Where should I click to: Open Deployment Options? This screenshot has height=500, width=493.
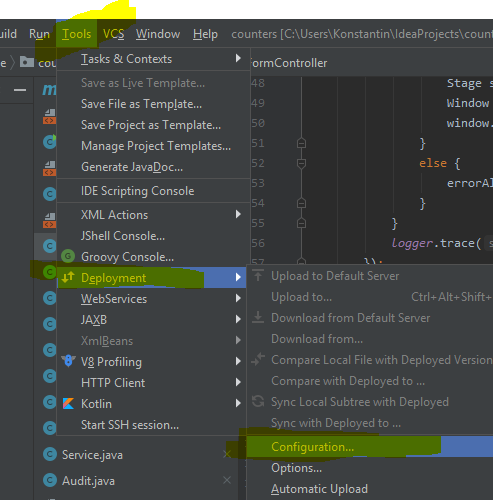pos(370,468)
